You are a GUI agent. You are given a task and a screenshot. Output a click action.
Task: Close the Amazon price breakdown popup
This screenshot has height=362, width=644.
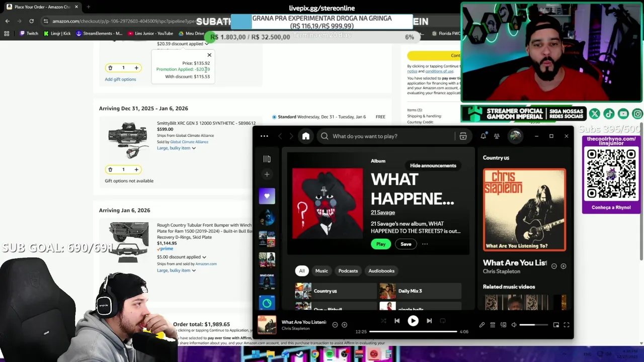point(209,55)
